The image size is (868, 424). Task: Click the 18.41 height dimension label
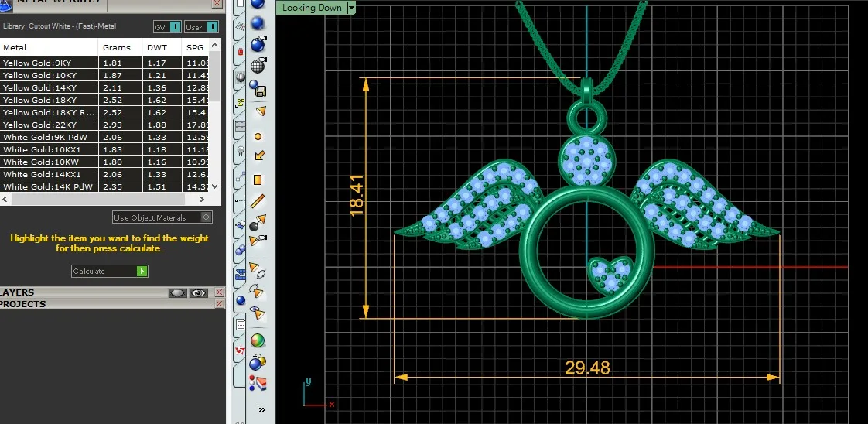pyautogui.click(x=356, y=196)
